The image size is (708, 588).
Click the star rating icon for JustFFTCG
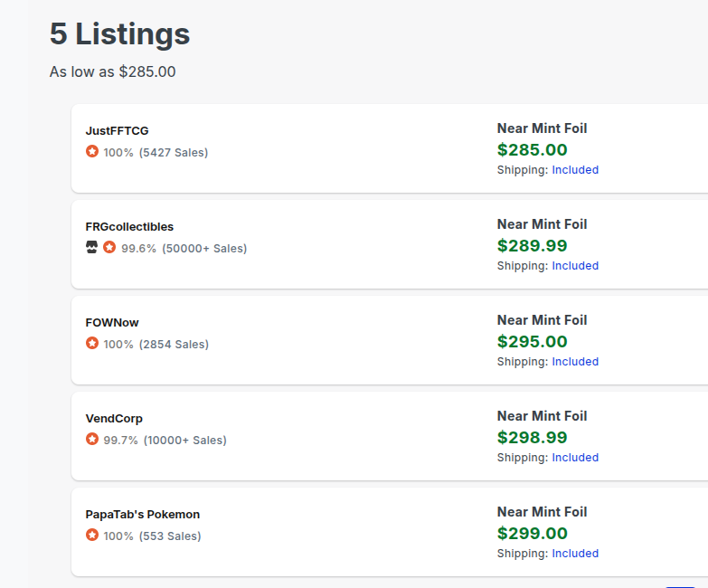(x=92, y=151)
